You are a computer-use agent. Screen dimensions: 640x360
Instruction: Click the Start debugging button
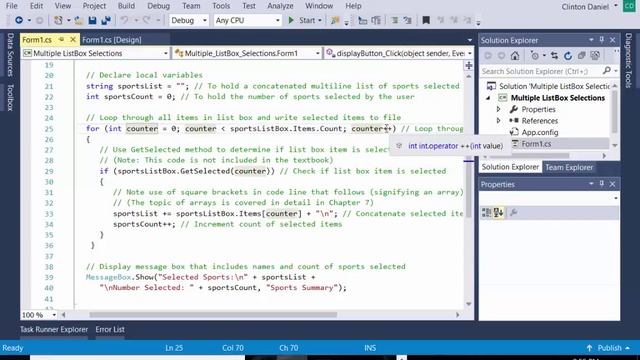302,20
